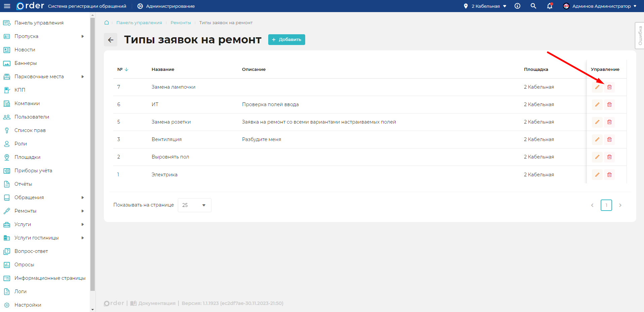Image resolution: width=644 pixels, height=312 pixels.
Task: Go back using the arrow button
Action: (111, 40)
